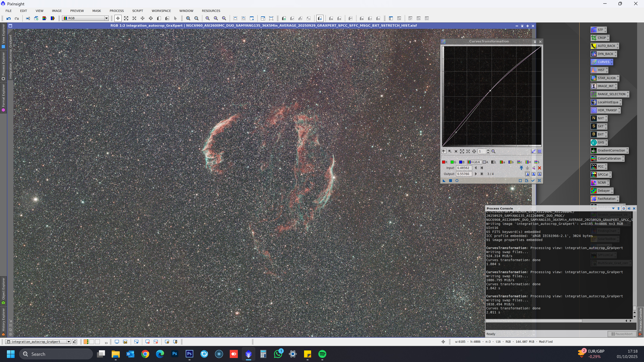
Task: Expand the integration_autocrop_GraXpert view selector
Action: pos(68,342)
